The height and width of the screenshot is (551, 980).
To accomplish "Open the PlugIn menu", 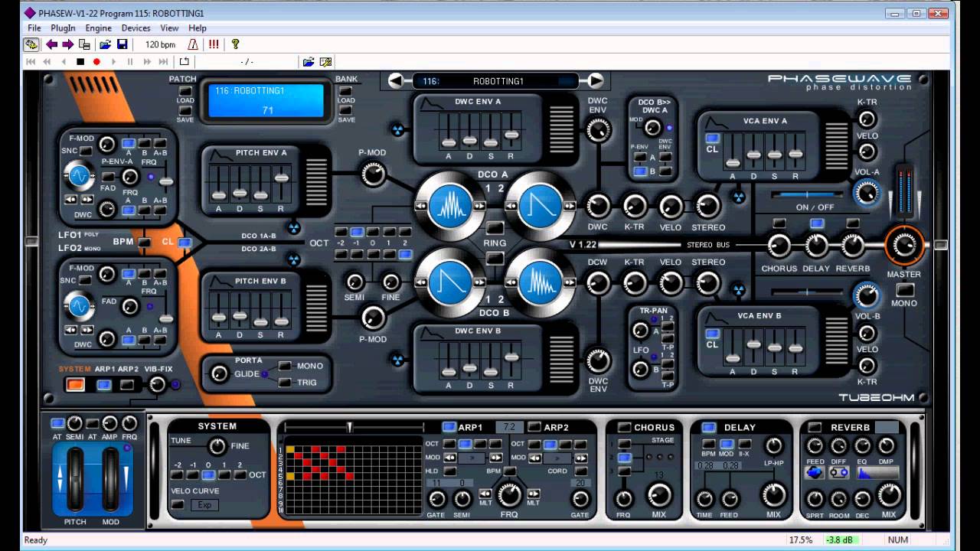I will coord(64,28).
